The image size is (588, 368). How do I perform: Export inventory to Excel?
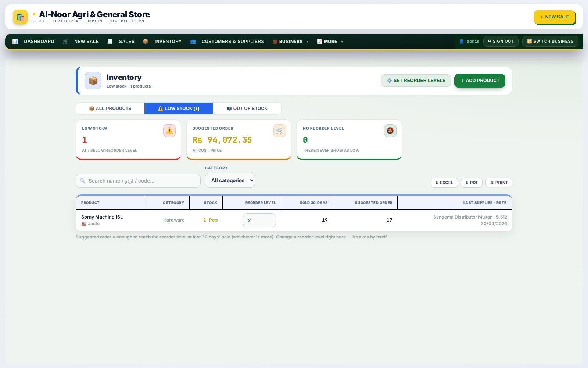coord(444,183)
